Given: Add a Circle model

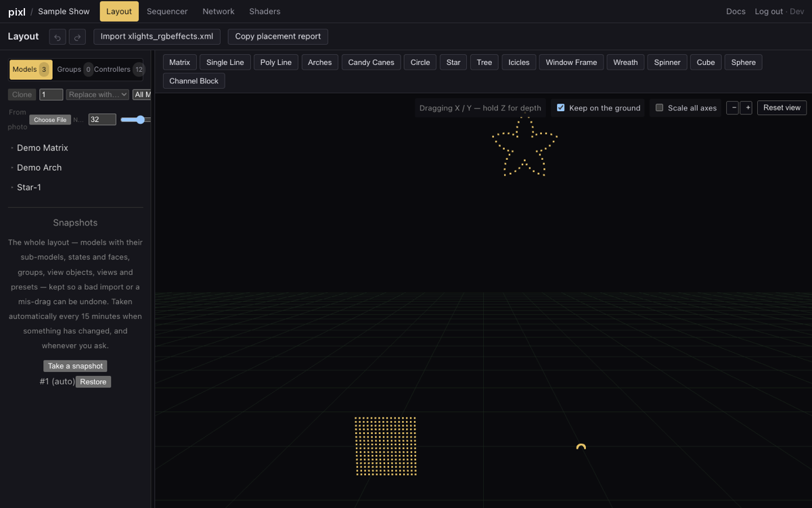Looking at the screenshot, I should point(420,62).
